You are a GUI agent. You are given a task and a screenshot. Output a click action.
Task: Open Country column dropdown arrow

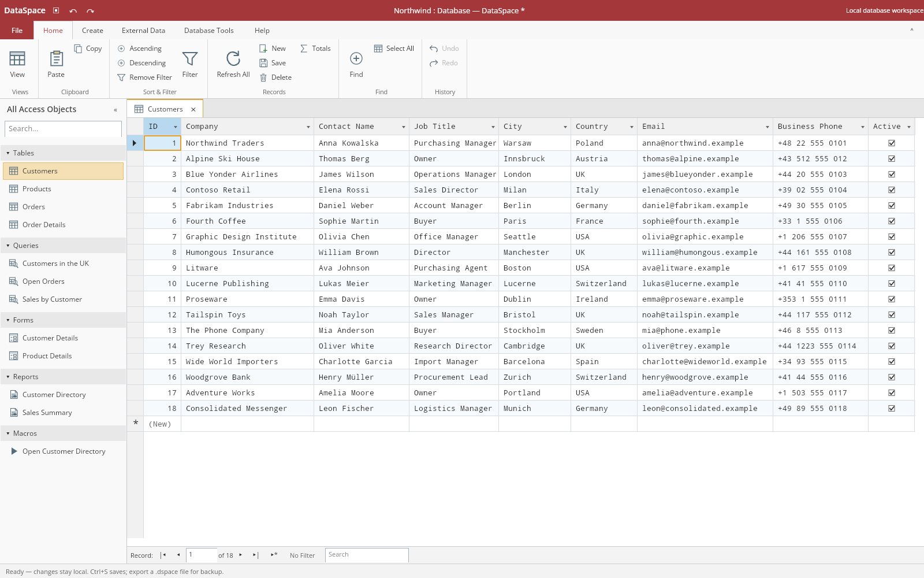(x=632, y=127)
